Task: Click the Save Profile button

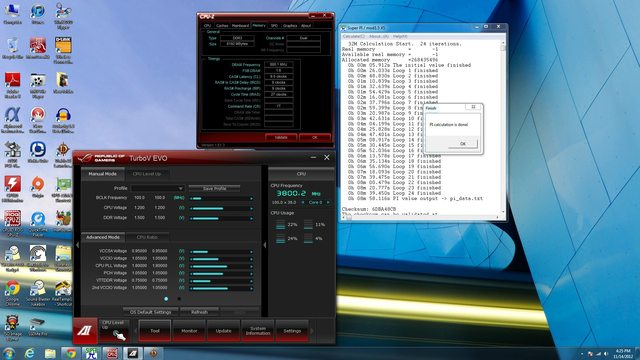Action: point(214,189)
